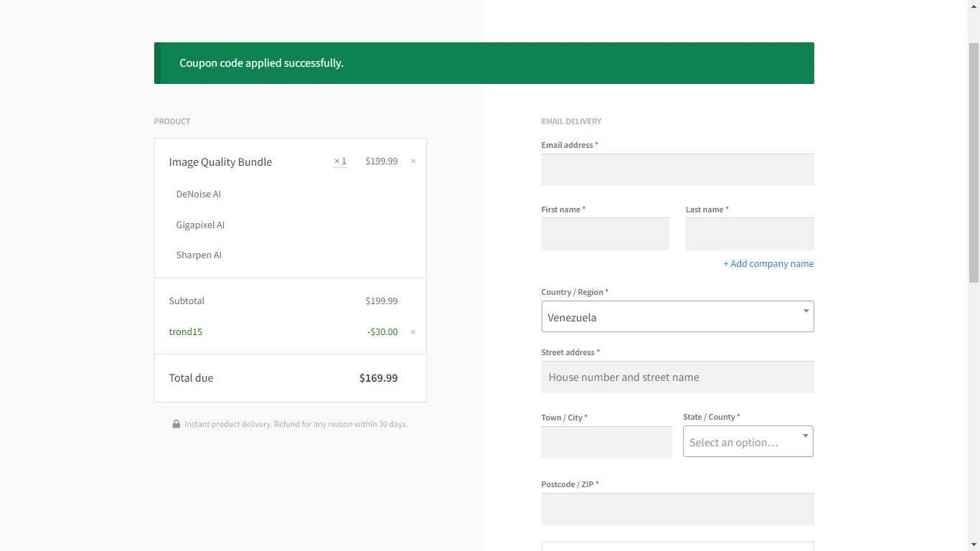Image resolution: width=980 pixels, height=551 pixels.
Task: Focus the Email address field
Action: tap(677, 170)
